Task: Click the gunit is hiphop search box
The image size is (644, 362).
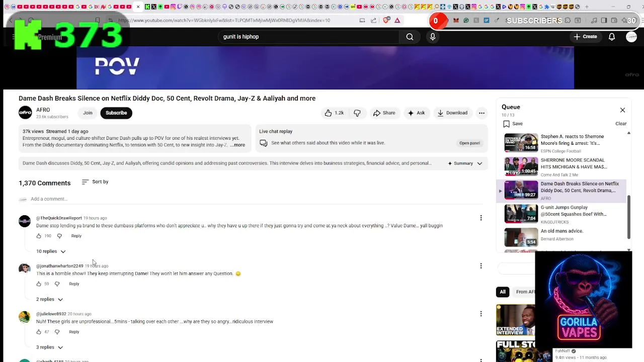Action: pyautogui.click(x=309, y=37)
